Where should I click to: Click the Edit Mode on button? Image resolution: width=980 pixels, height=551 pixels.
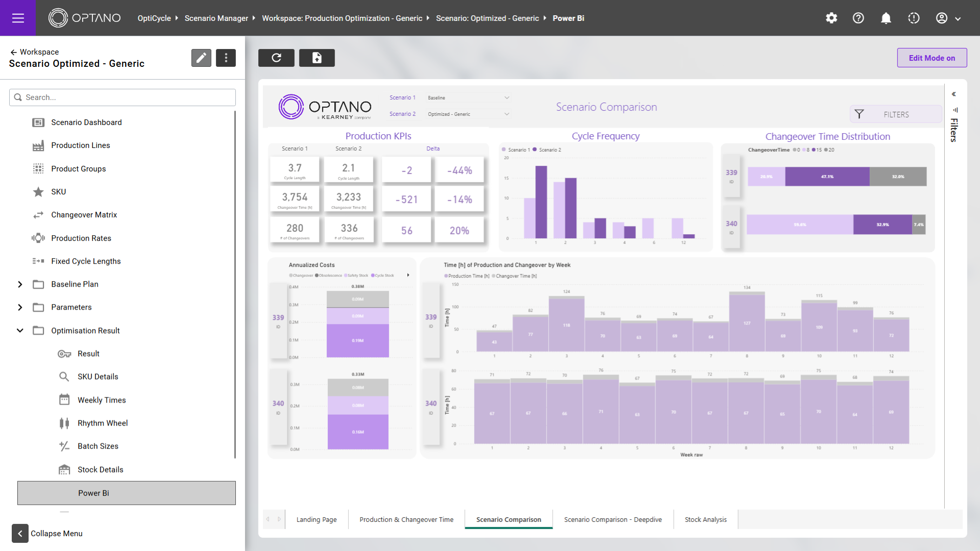(x=932, y=58)
